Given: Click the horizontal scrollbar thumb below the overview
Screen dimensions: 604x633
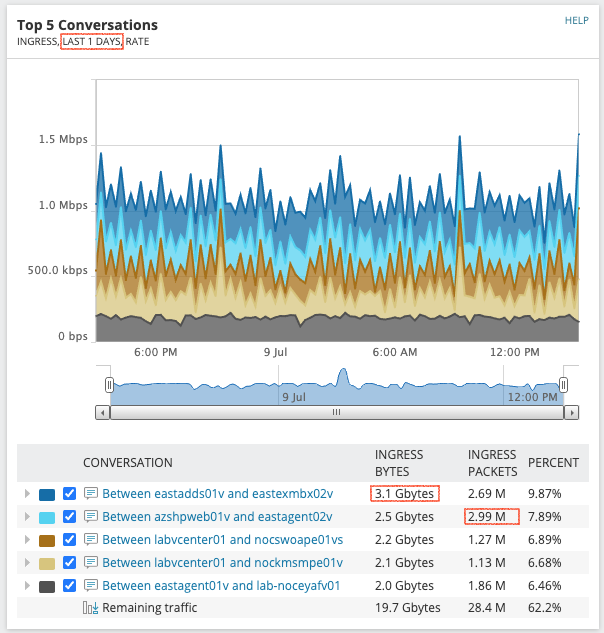Looking at the screenshot, I should pos(337,413).
